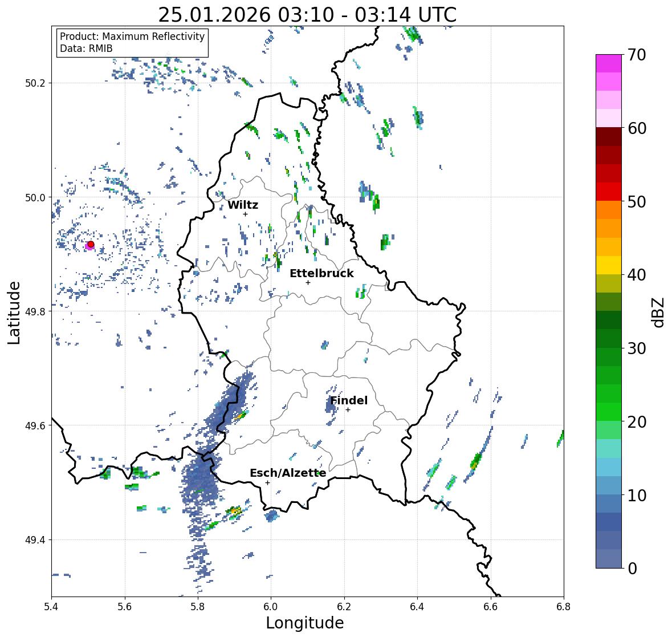
Task: Click the Latitude axis label
Action: point(14,313)
